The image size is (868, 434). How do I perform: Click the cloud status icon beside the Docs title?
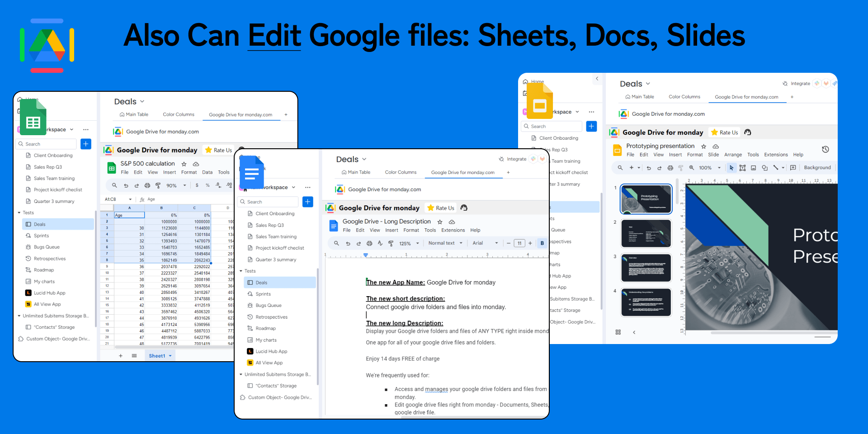452,222
